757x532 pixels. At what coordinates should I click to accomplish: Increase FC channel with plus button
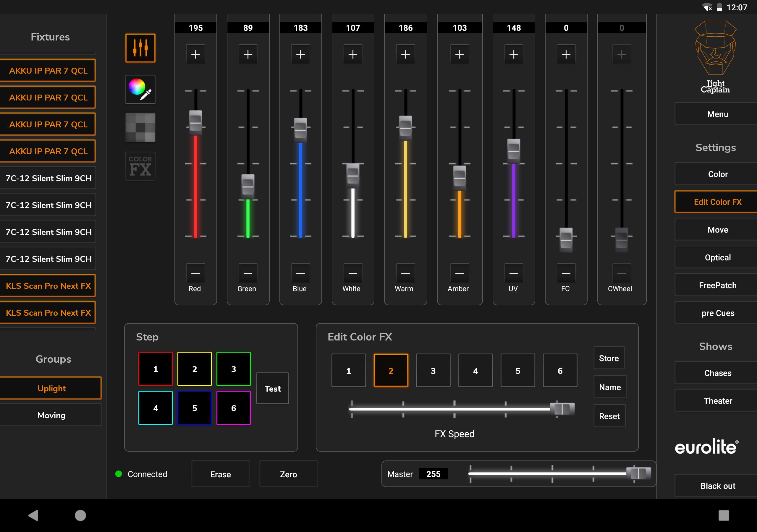pyautogui.click(x=566, y=54)
